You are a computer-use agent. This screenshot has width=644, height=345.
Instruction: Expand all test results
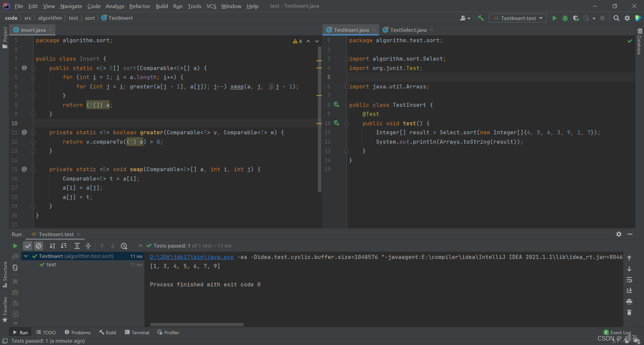click(77, 246)
